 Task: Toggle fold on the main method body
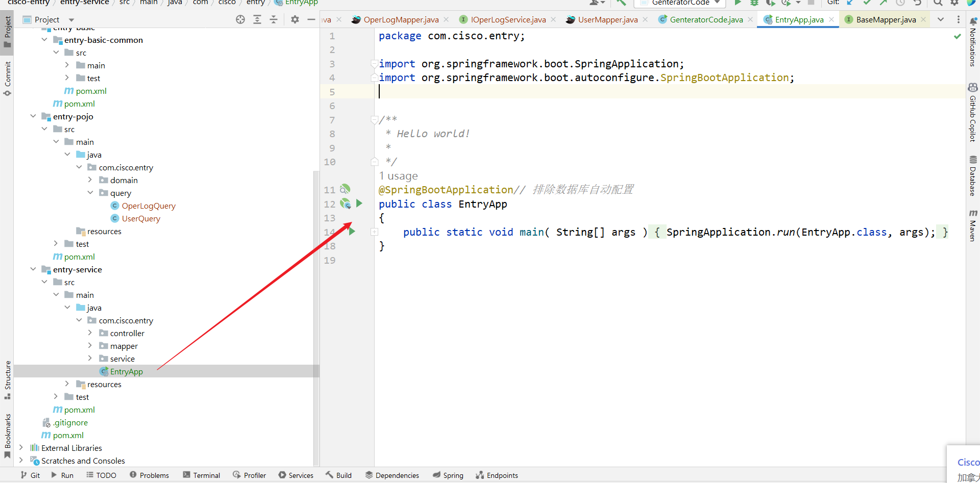tap(374, 232)
